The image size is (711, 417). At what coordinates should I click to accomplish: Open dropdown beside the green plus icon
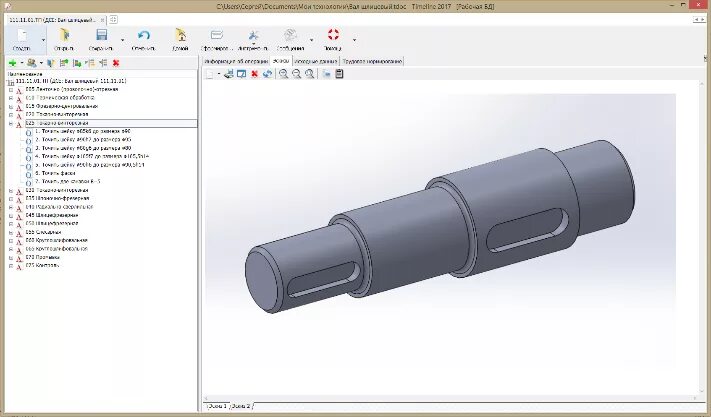click(21, 63)
